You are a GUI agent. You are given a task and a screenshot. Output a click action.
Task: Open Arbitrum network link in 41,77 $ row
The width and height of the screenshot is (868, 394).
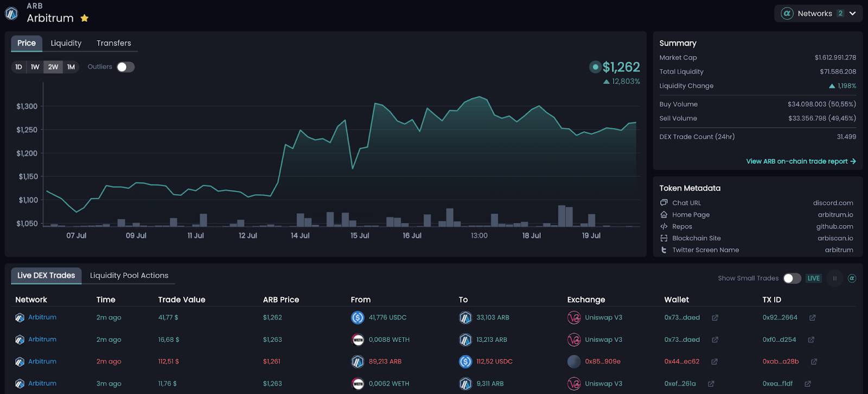pos(42,317)
